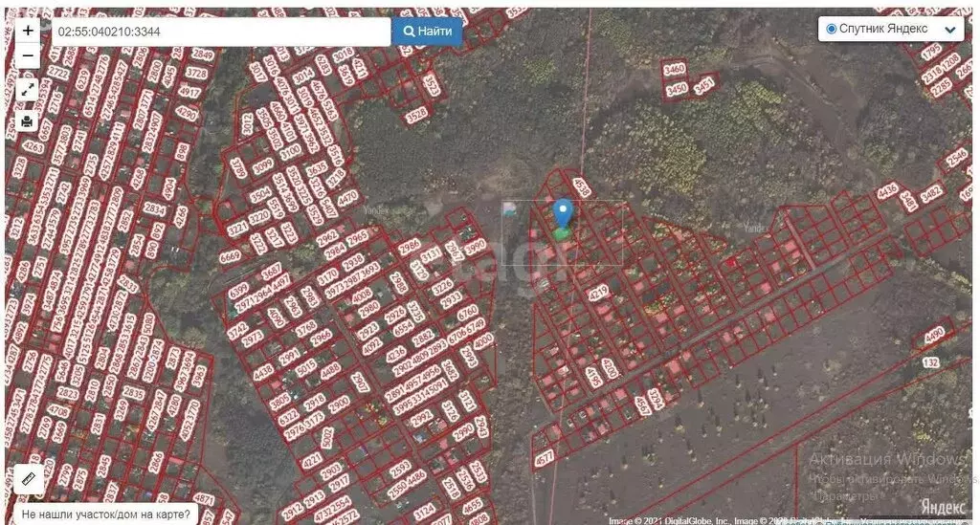Image resolution: width=980 pixels, height=525 pixels.
Task: Click parcel label 4538
Action: coord(576,186)
